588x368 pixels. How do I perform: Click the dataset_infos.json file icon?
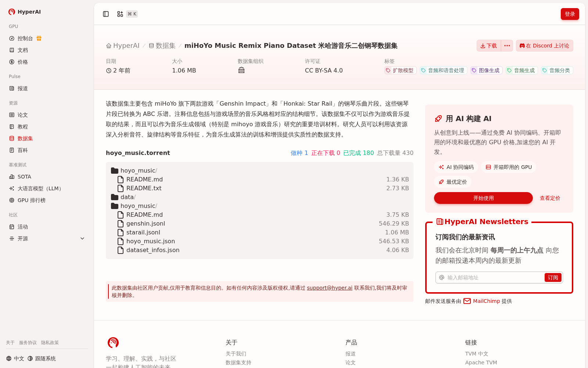[121, 250]
